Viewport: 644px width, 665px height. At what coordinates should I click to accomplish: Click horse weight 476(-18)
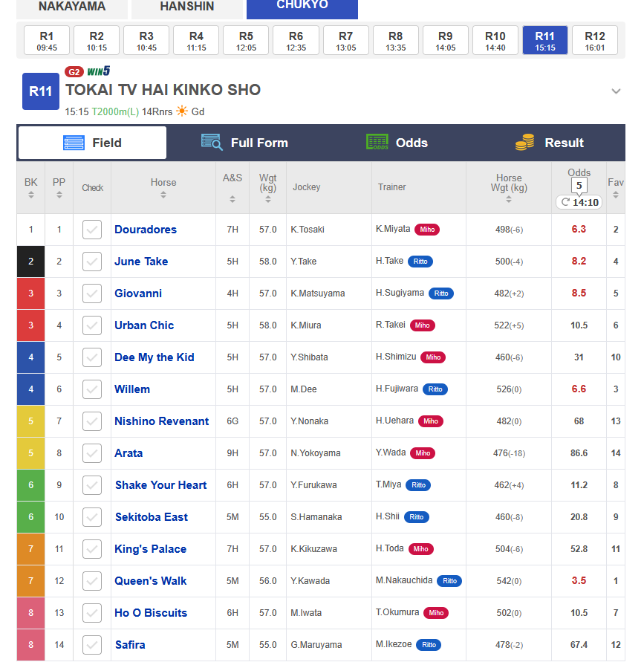coord(509,453)
